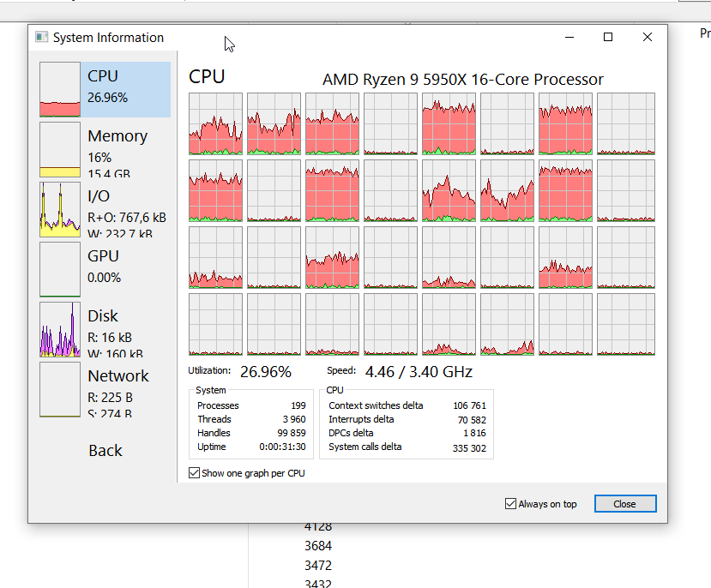Maximize the System Information window
The image size is (711, 588).
point(608,37)
